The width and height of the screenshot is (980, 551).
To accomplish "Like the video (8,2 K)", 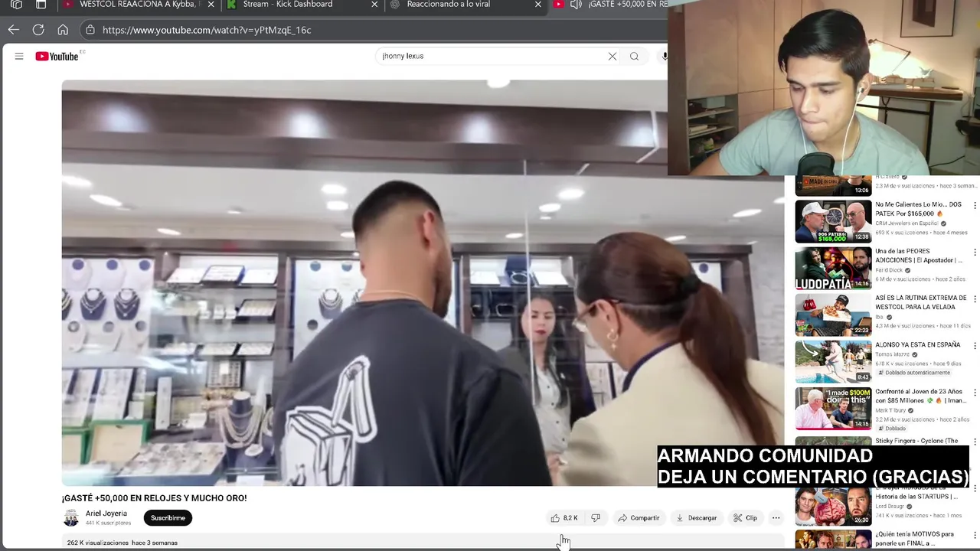I will (563, 518).
